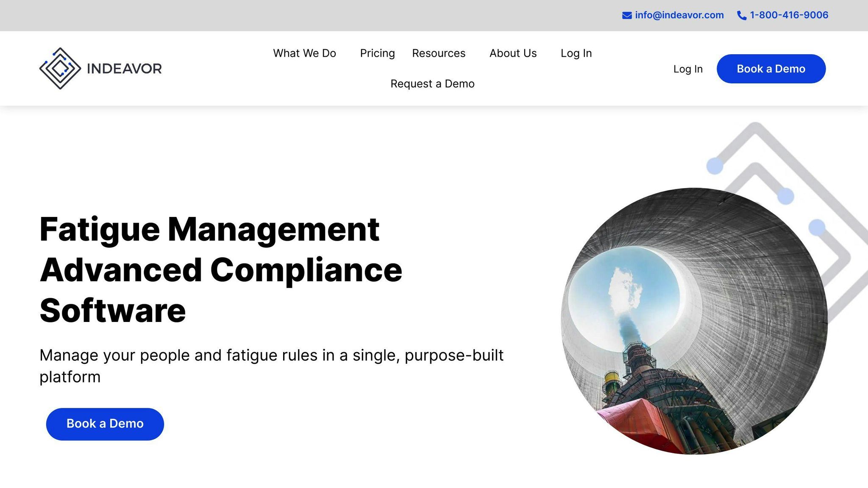
Task: Select Request a Demo in navigation
Action: pos(432,84)
